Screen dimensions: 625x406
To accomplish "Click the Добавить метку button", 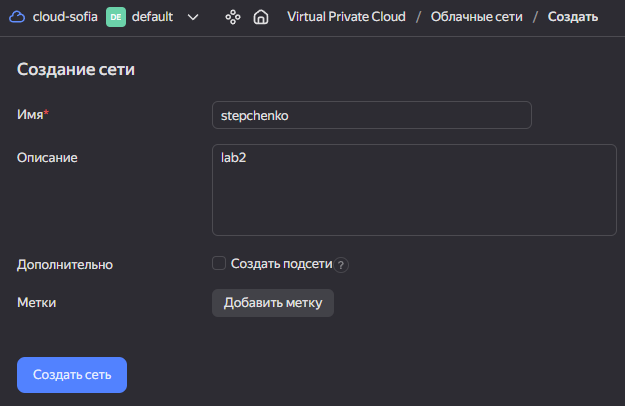I will coord(273,303).
